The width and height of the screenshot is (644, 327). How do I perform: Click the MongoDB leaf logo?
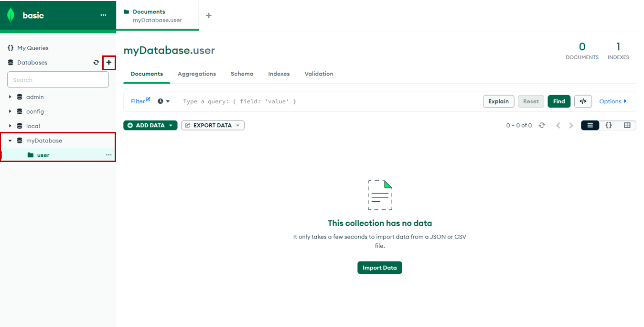click(11, 15)
